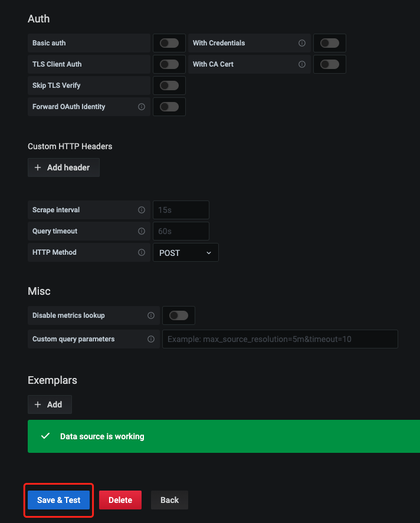This screenshot has height=523, width=420.
Task: Click the Add header button
Action: 63,167
